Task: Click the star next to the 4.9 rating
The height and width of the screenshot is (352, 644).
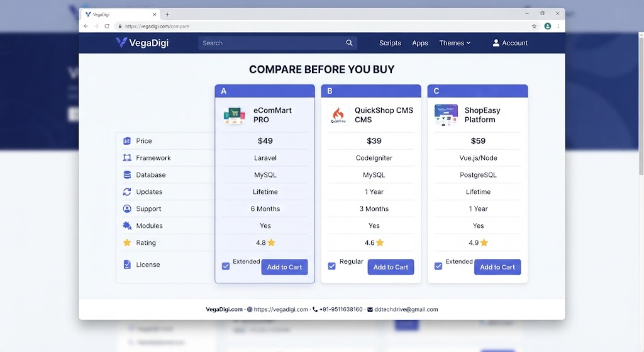Action: [x=484, y=242]
